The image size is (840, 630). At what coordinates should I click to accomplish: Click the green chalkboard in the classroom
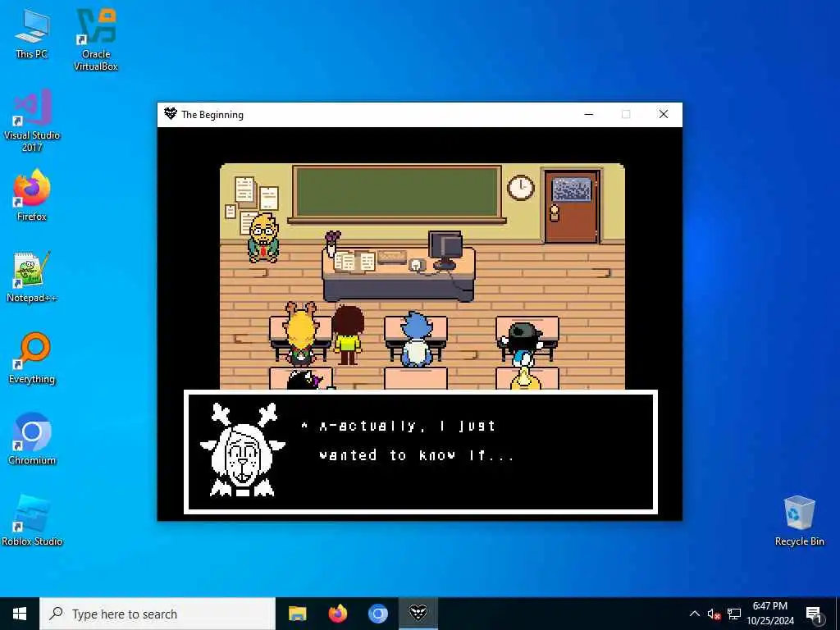coord(398,193)
